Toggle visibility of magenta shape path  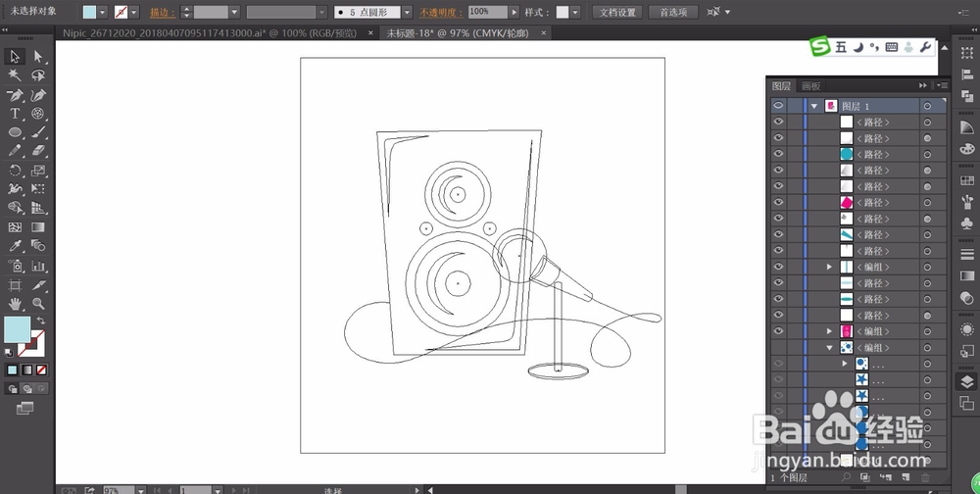point(778,202)
